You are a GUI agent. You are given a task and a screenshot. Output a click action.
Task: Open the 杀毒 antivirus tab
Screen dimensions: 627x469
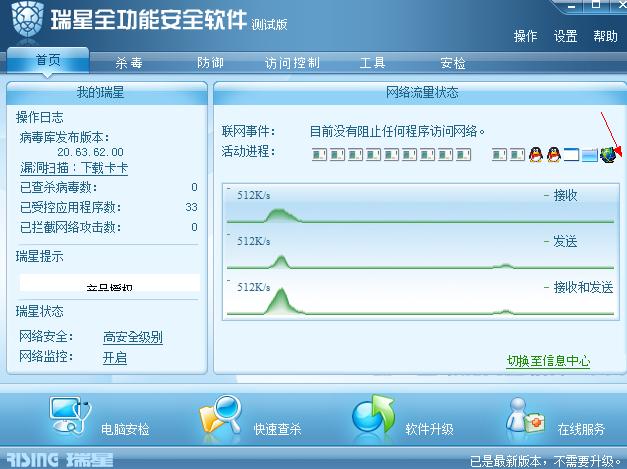(129, 63)
